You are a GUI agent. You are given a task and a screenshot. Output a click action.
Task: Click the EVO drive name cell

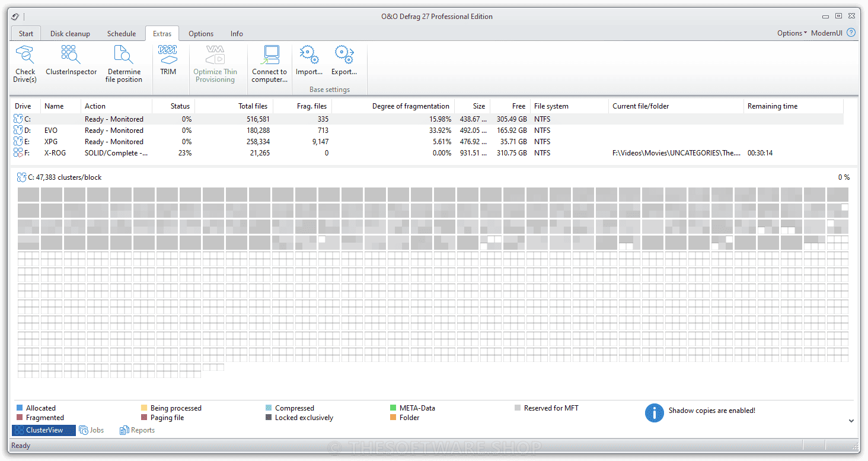tap(51, 131)
